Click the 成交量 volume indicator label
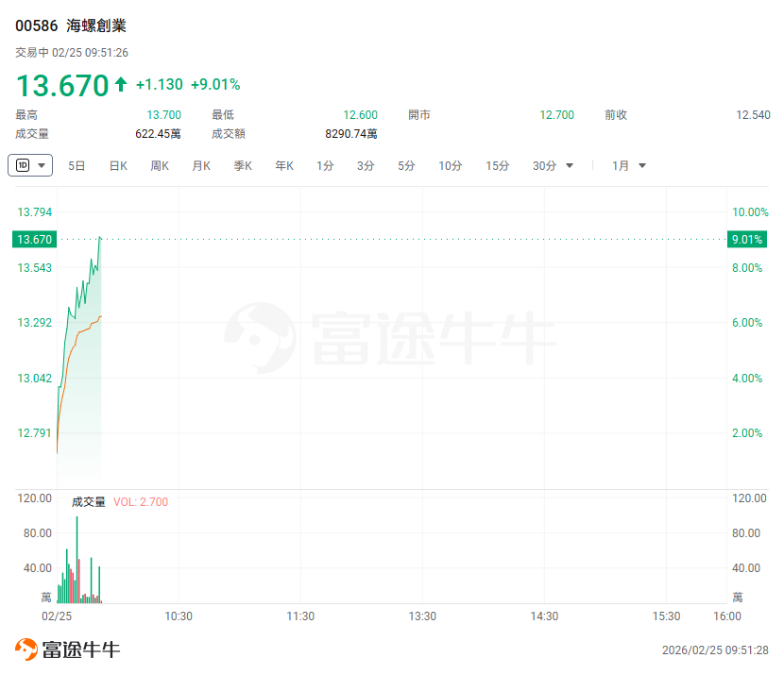The image size is (784, 675). (89, 502)
